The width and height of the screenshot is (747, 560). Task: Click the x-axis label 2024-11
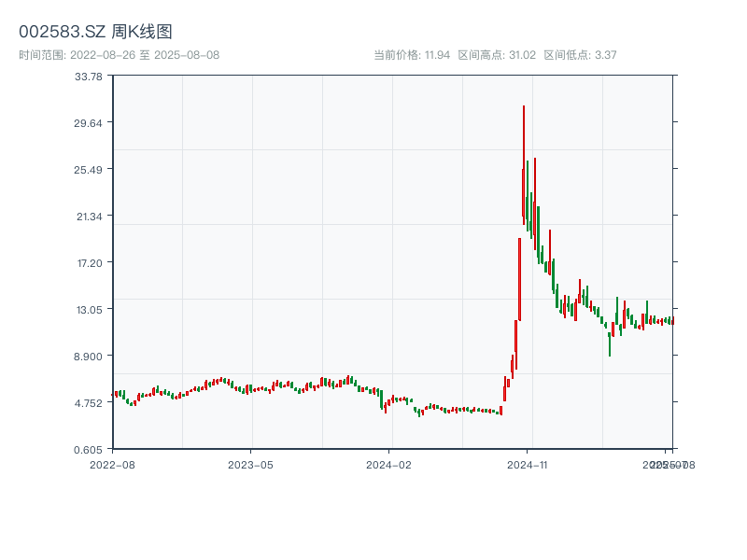click(528, 465)
